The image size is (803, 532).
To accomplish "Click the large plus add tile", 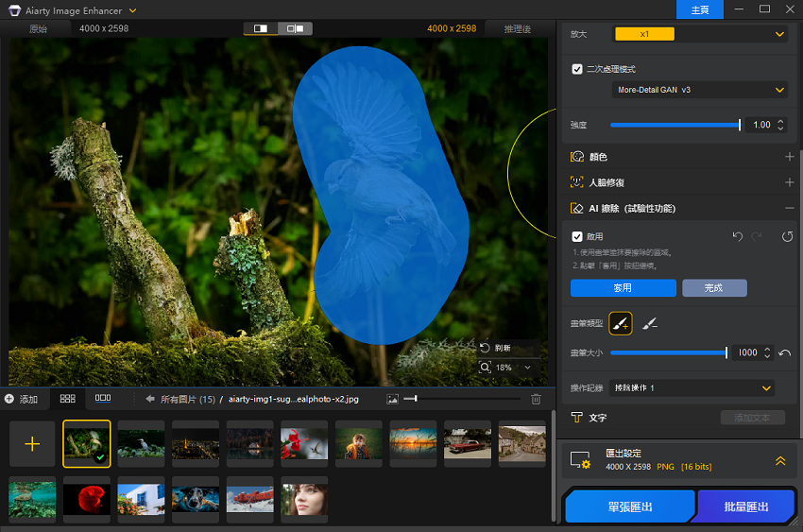I will [x=32, y=443].
